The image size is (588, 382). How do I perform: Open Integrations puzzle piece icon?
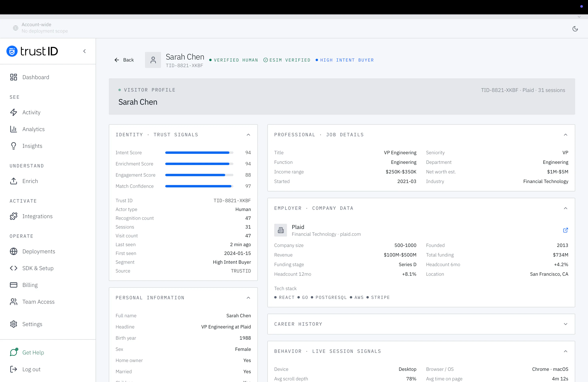coord(14,216)
